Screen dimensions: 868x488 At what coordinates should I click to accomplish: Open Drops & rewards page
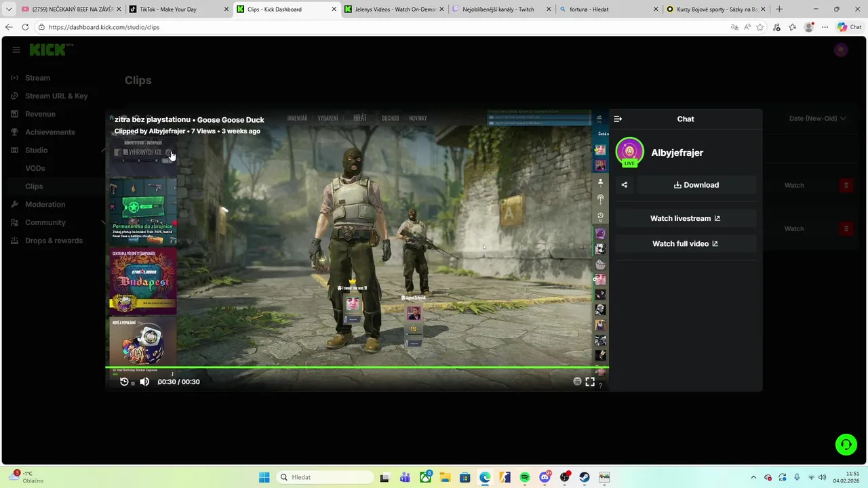54,241
